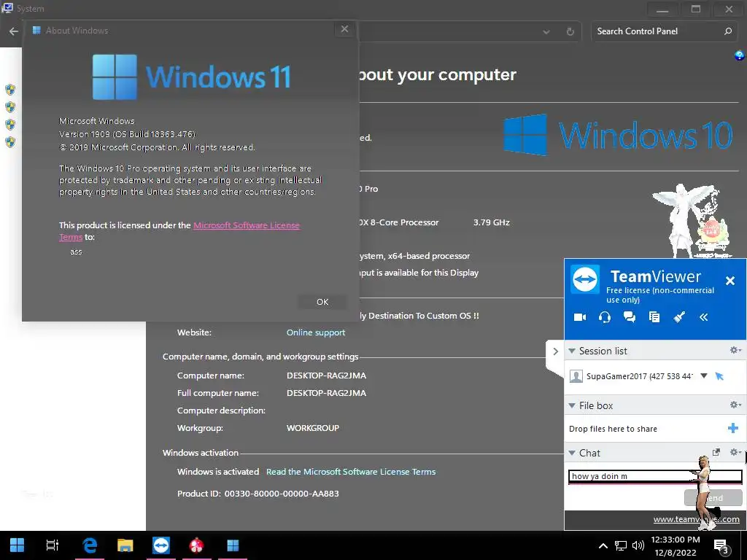Image resolution: width=747 pixels, height=560 pixels.
Task: Click the file transfer documents icon in TeamViewer
Action: click(654, 317)
